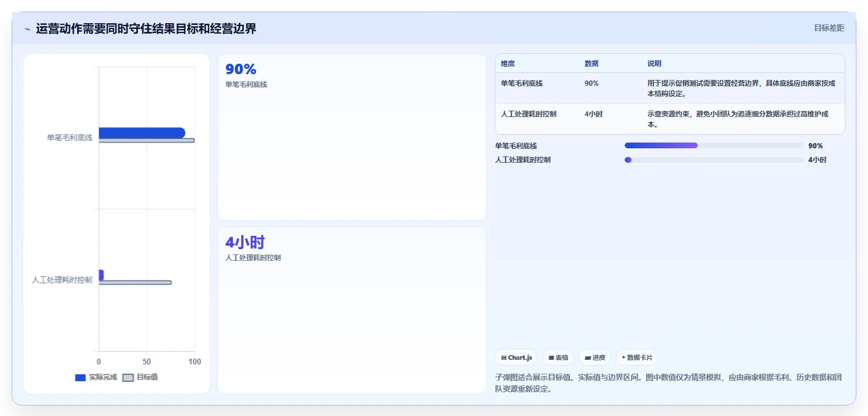
Task: Click the blue 单笔毛利底线 actual bar
Action: click(x=142, y=133)
